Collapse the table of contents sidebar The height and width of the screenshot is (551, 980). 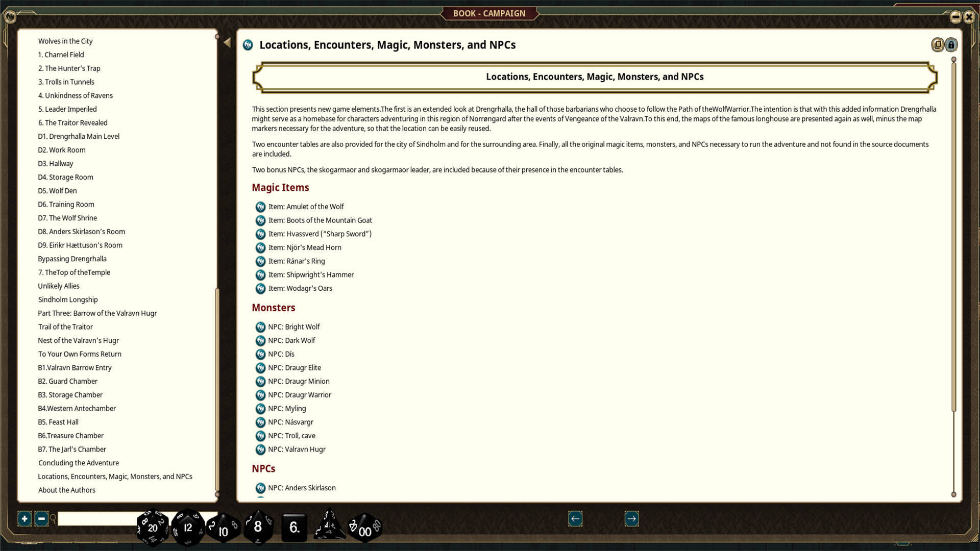coord(227,42)
